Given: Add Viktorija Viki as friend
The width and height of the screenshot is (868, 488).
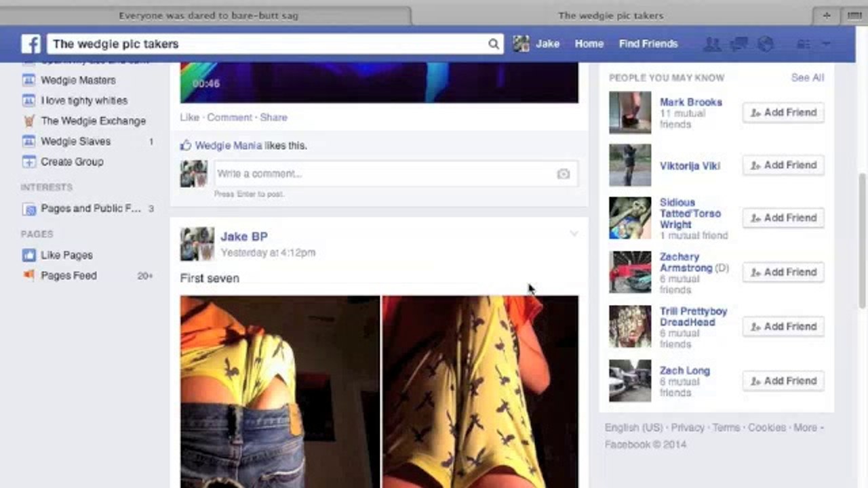Looking at the screenshot, I should tap(783, 165).
